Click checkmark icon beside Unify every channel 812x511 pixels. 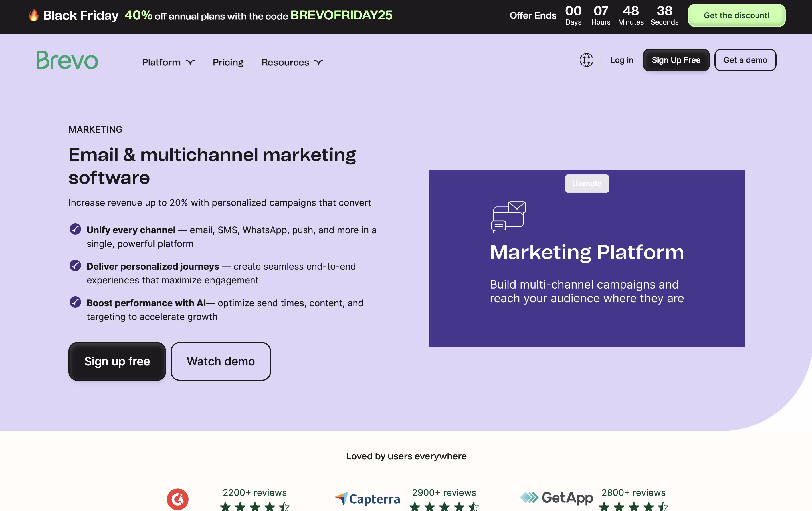pyautogui.click(x=75, y=229)
